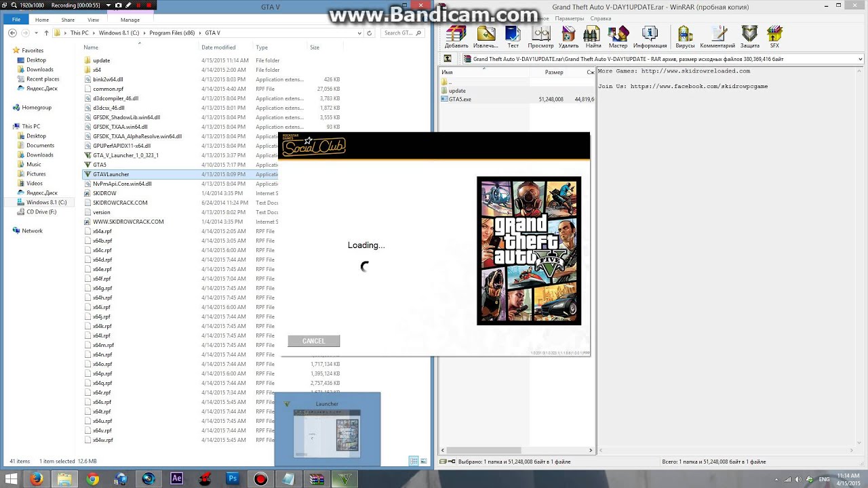The image size is (868, 488).
Task: Open the Explorer Share ribbon tab
Action: pyautogui.click(x=68, y=20)
